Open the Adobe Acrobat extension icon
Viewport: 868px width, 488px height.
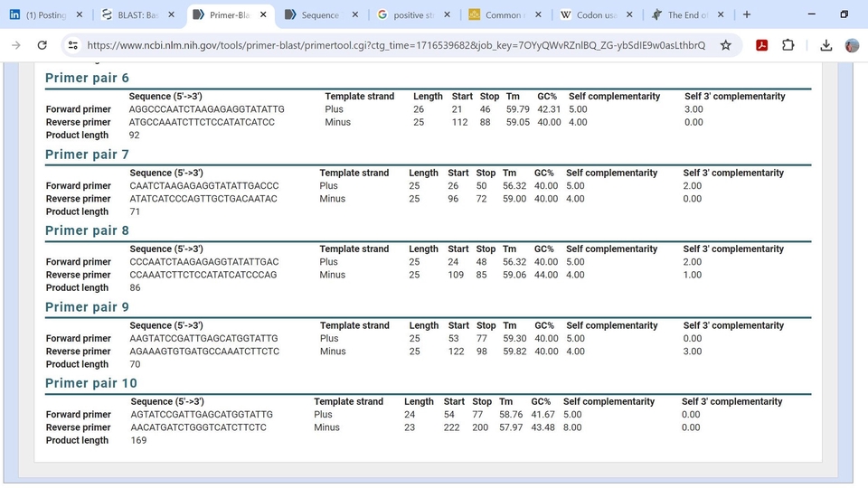tap(761, 45)
